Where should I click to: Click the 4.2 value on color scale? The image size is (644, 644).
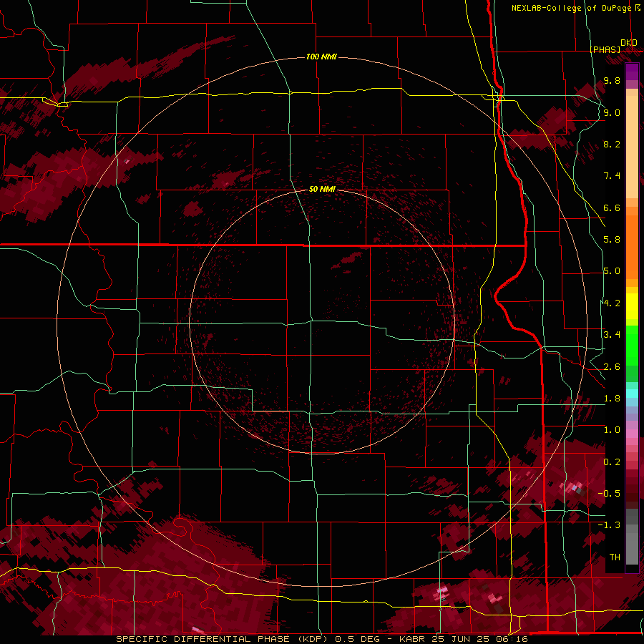pos(612,303)
